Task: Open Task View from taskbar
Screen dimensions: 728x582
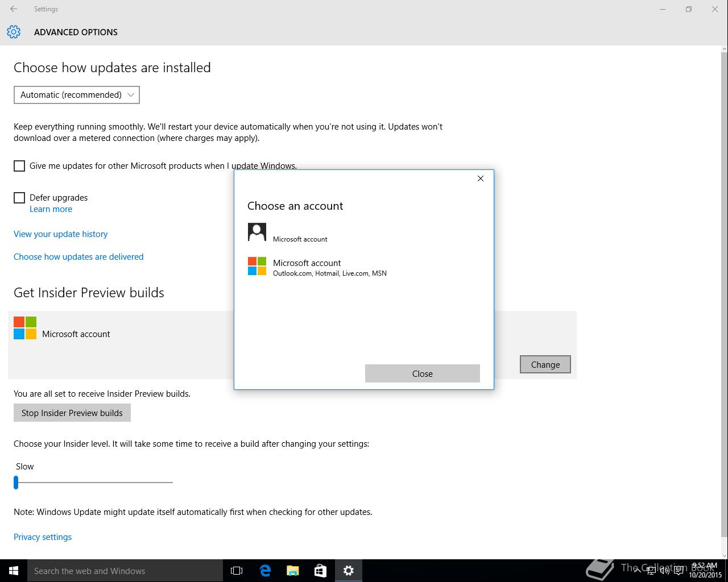Action: point(237,571)
